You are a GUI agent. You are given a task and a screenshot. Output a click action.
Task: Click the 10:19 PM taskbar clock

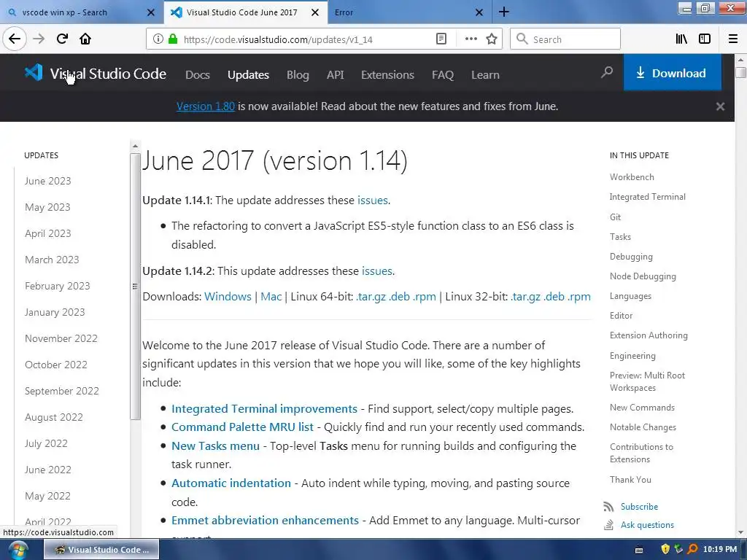coord(720,550)
